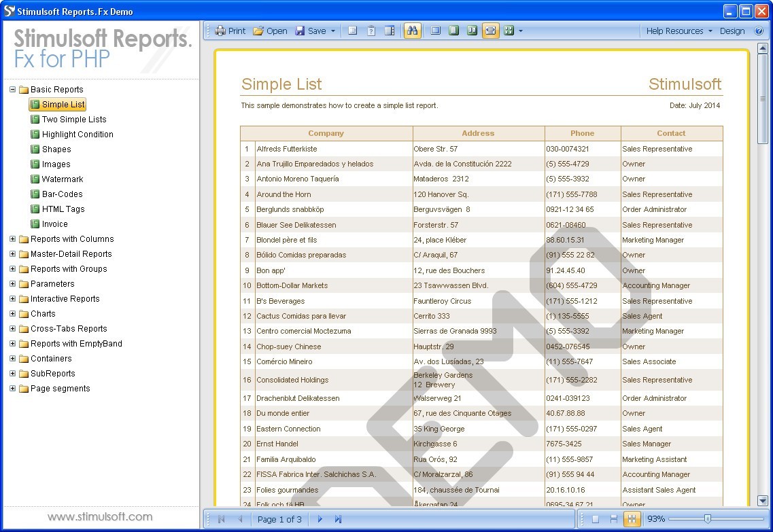Click the Multiple Pages grid icon
This screenshot has height=532, width=773.
tap(509, 31)
